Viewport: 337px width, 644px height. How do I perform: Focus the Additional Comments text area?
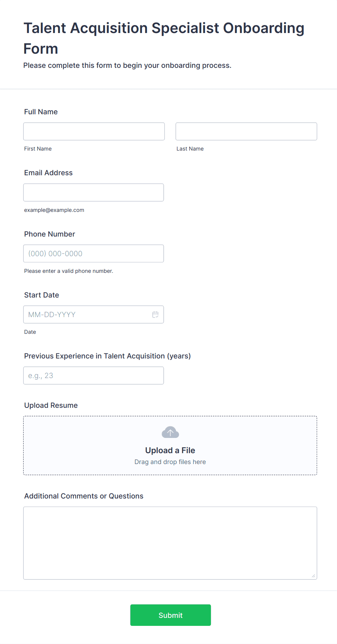click(170, 543)
